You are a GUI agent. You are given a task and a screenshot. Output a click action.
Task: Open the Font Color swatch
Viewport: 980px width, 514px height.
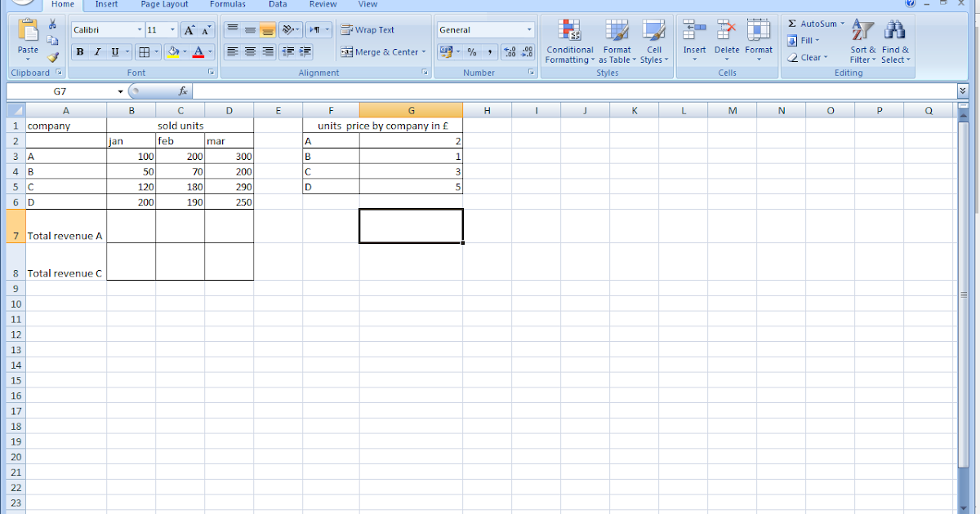coord(199,52)
